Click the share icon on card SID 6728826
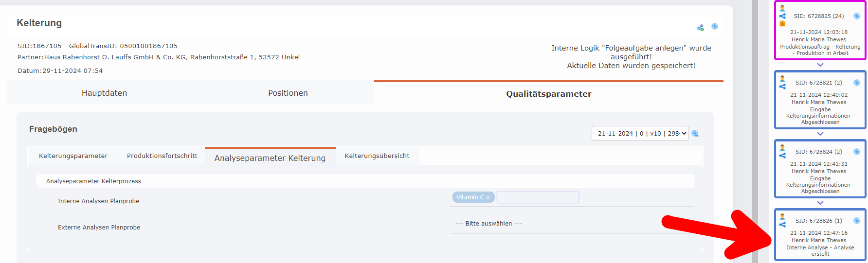 782,225
